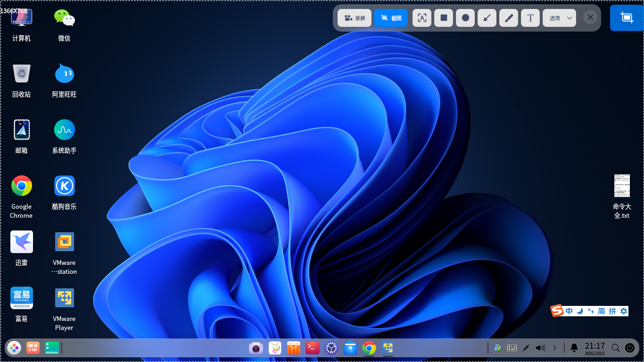Click the text recognition OCR tool
Screen dimensions: 644x362
point(422,18)
